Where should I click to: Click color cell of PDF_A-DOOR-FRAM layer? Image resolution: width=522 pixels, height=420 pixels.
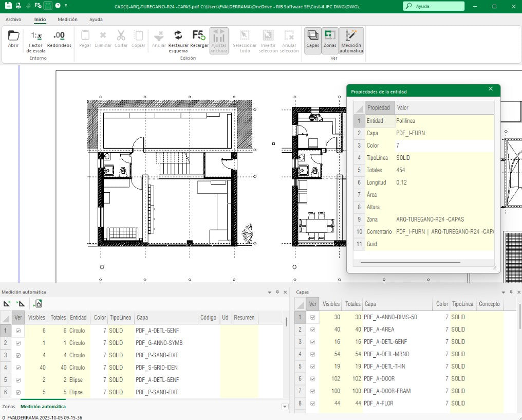tap(442, 391)
